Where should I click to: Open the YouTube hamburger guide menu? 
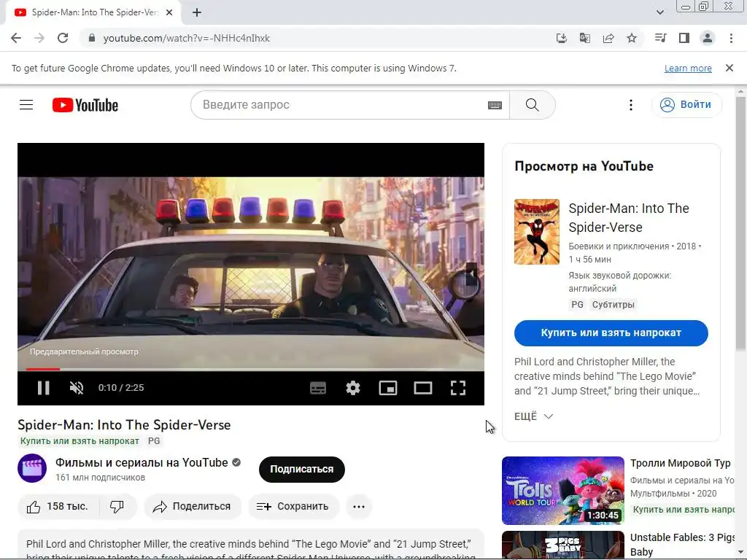click(26, 105)
